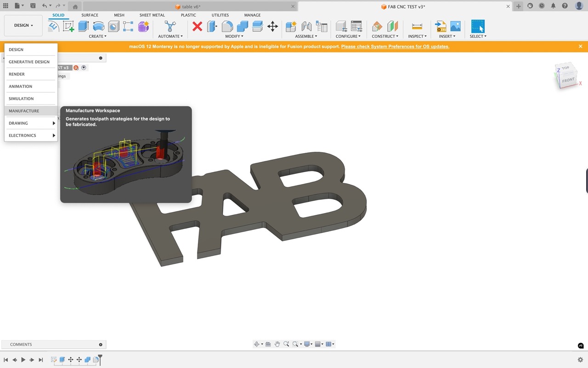This screenshot has width=588, height=368.
Task: Click the Look At icon
Action: [x=268, y=344]
